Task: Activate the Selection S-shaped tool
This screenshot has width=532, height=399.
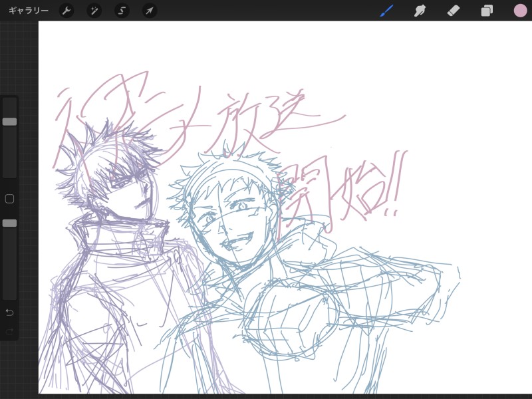Action: 122,11
